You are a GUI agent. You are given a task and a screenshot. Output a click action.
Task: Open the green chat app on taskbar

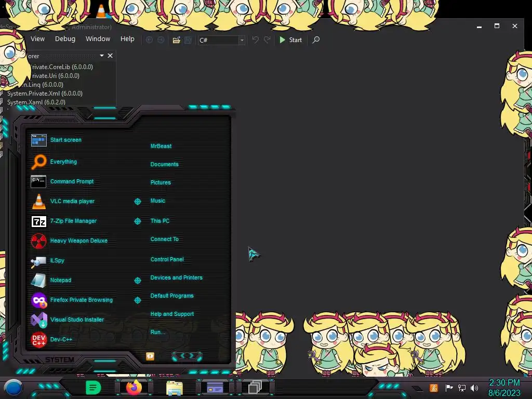pos(94,388)
